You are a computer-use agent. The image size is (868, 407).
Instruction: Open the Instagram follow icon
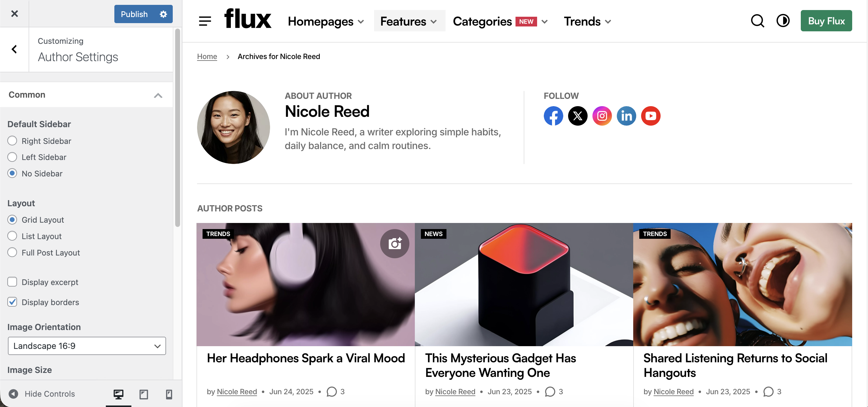(x=602, y=116)
